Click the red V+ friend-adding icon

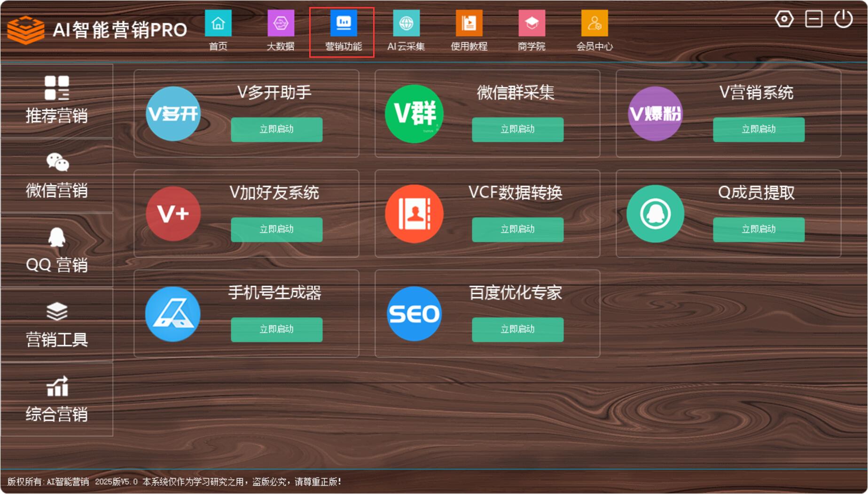coord(173,214)
